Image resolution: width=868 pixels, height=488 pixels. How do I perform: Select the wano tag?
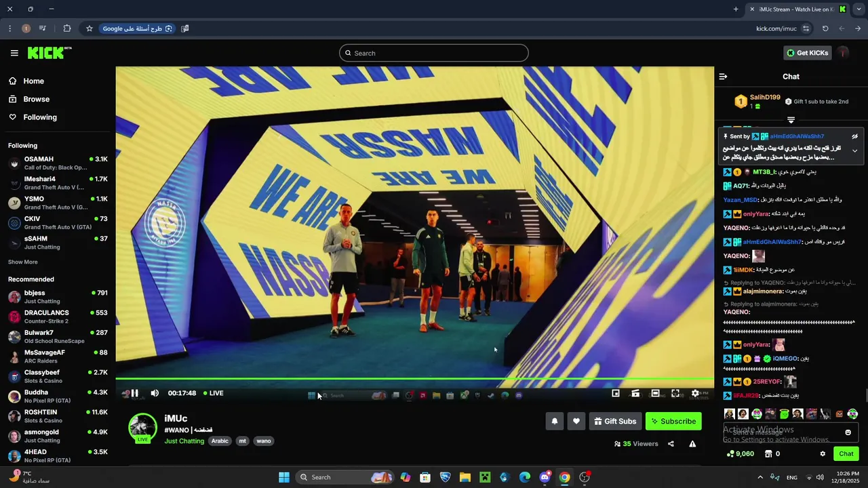click(x=264, y=441)
